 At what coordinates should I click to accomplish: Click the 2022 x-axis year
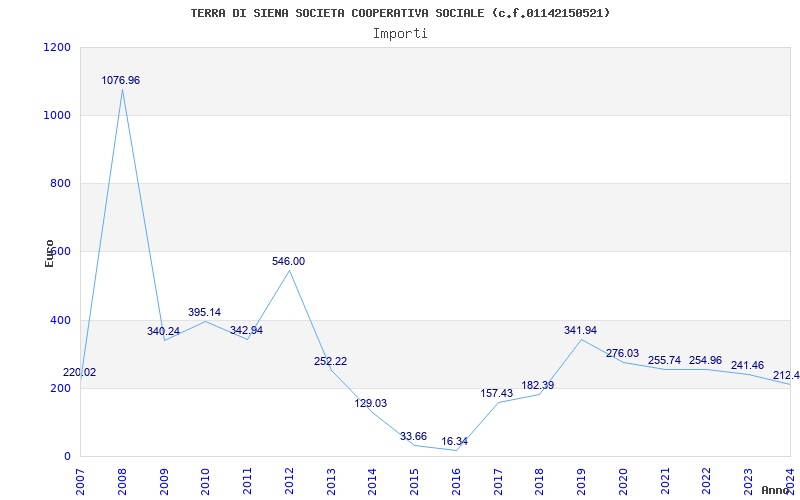pyautogui.click(x=707, y=482)
